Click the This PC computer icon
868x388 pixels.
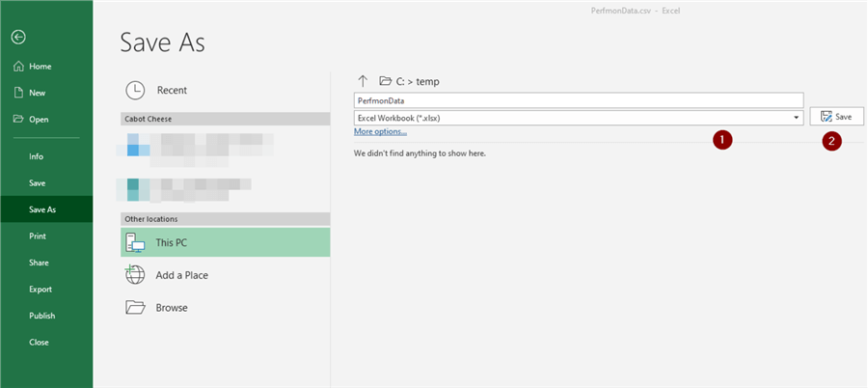[135, 243]
